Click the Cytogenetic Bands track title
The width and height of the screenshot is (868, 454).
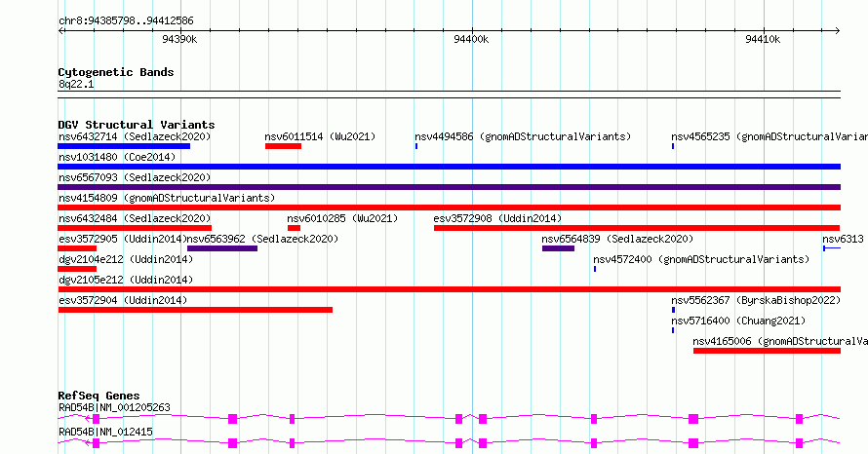pos(116,72)
